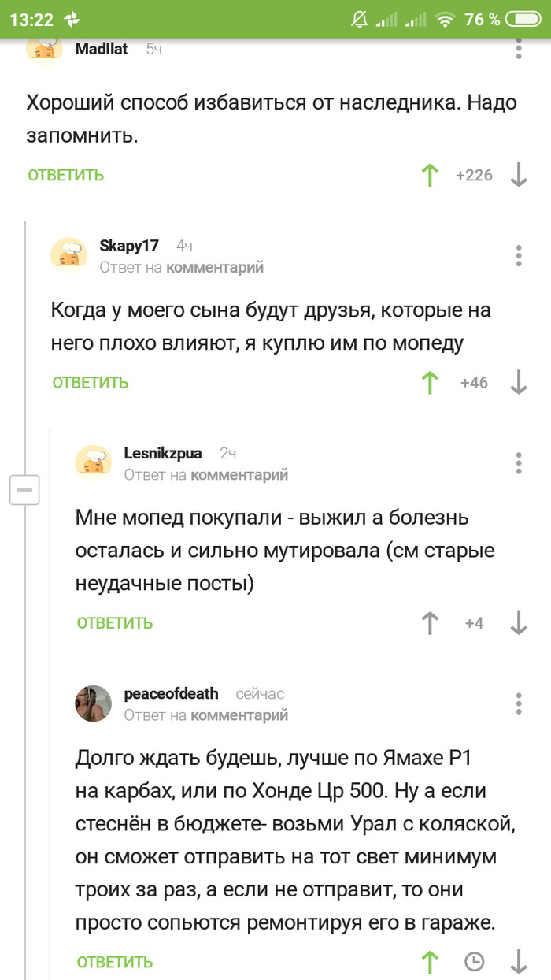Tap Skapy17's avatar picture

[68, 255]
